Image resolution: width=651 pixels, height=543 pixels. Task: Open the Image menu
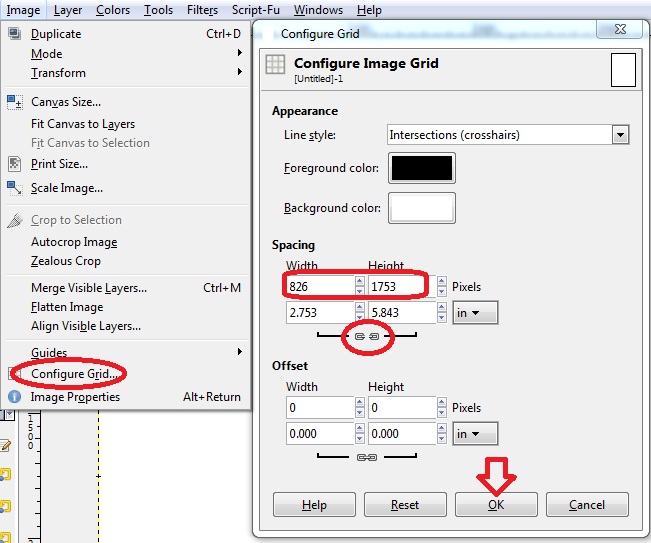(x=23, y=10)
